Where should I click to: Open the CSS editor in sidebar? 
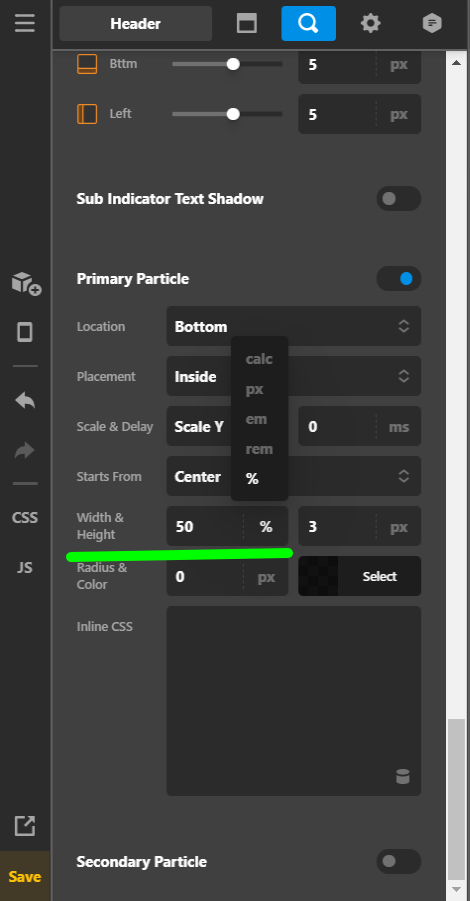(x=25, y=518)
